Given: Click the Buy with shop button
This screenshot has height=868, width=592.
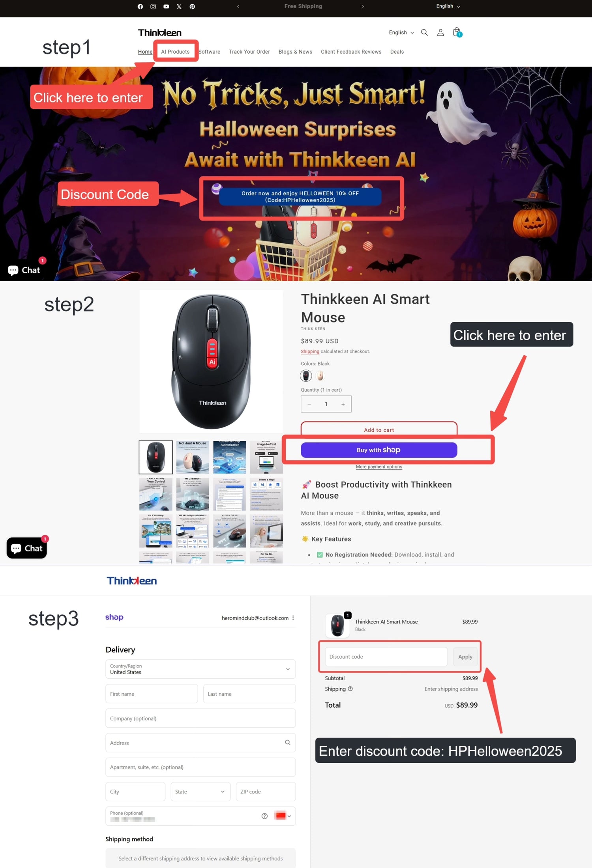Looking at the screenshot, I should (x=379, y=450).
